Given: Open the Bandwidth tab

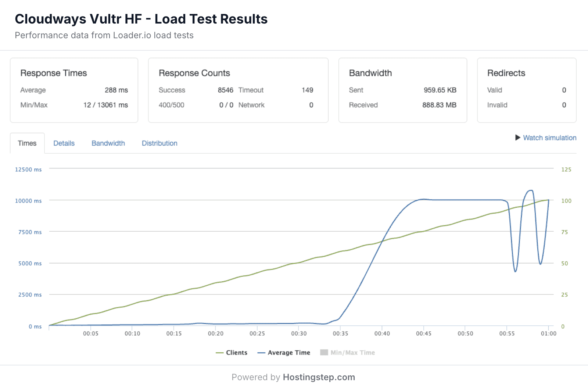Looking at the screenshot, I should [x=108, y=143].
